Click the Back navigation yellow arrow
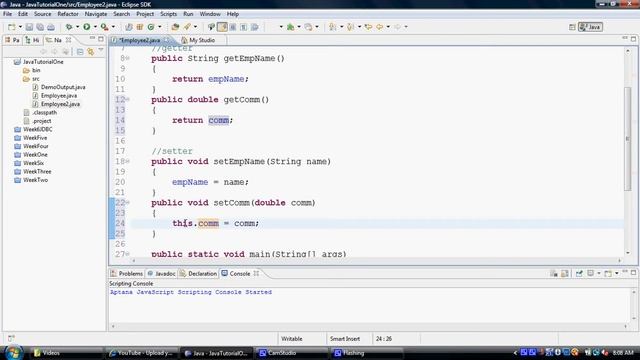640x360 pixels. click(x=380, y=27)
